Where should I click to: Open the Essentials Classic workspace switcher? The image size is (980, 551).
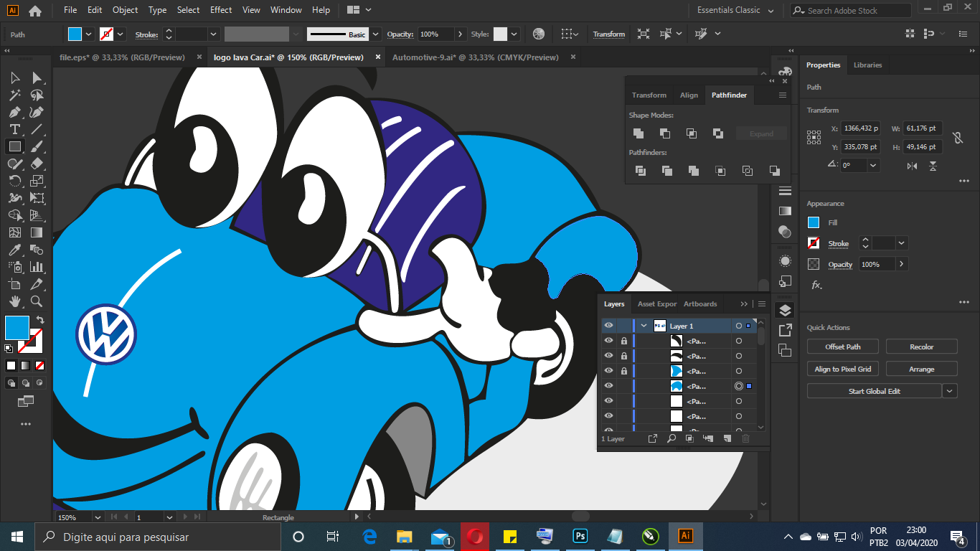(735, 10)
